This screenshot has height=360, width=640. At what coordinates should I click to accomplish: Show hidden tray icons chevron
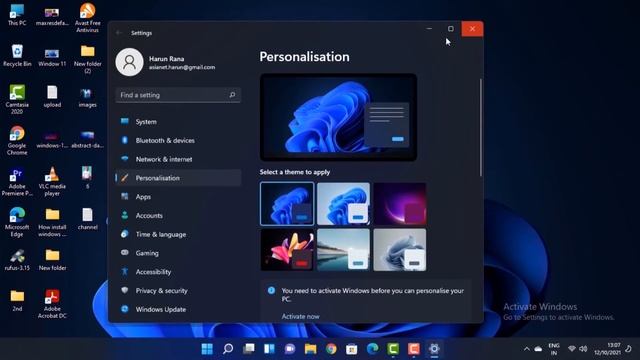(527, 349)
